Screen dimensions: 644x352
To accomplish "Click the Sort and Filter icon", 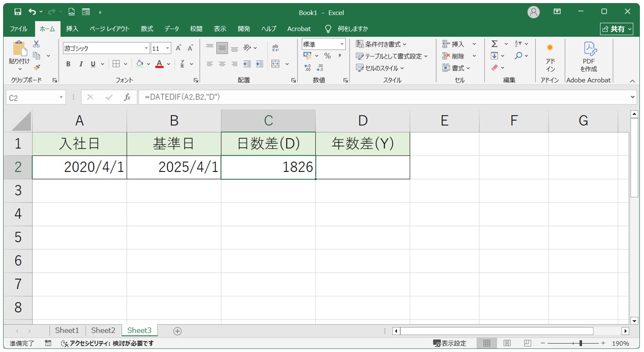I will (x=518, y=44).
